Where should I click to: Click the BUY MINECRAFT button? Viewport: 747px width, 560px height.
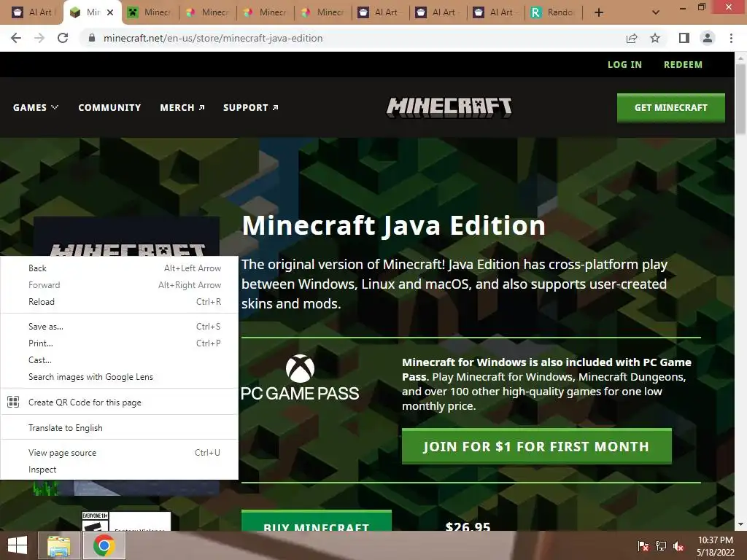(317, 521)
